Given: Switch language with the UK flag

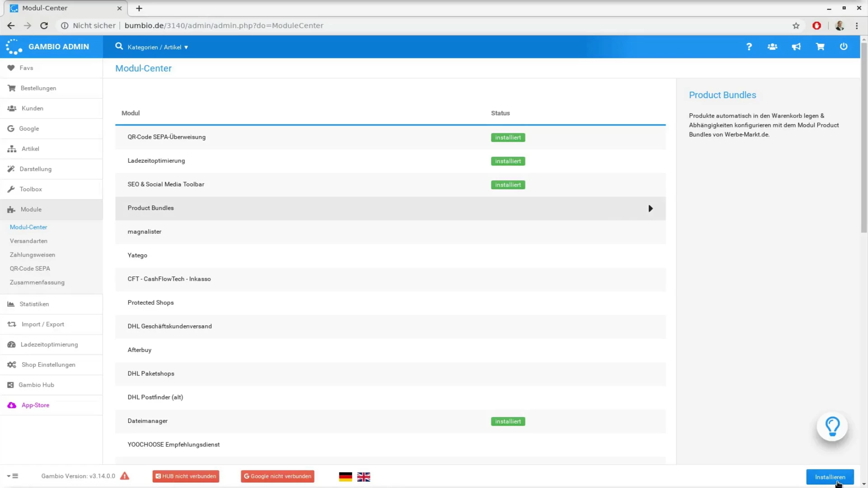Looking at the screenshot, I should click(363, 477).
